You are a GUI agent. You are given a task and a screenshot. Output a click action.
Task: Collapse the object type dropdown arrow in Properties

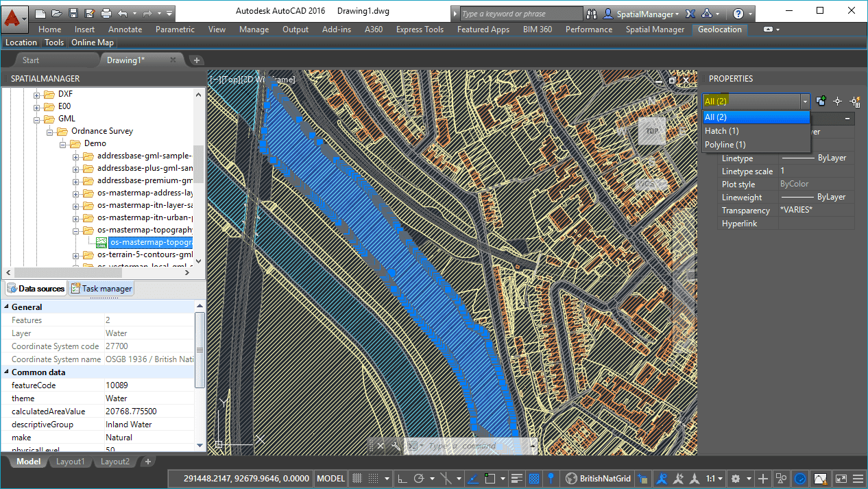click(804, 101)
